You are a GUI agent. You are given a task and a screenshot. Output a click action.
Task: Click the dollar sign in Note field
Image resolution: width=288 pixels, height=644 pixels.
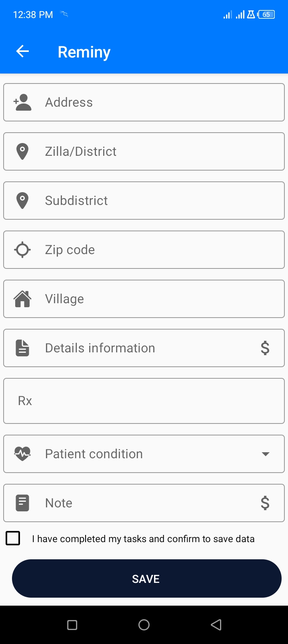[265, 503]
